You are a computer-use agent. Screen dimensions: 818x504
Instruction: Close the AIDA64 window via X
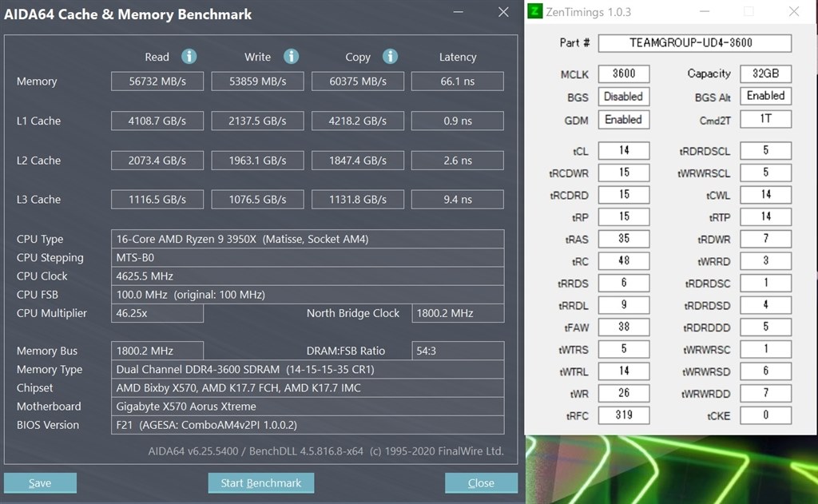coord(503,12)
